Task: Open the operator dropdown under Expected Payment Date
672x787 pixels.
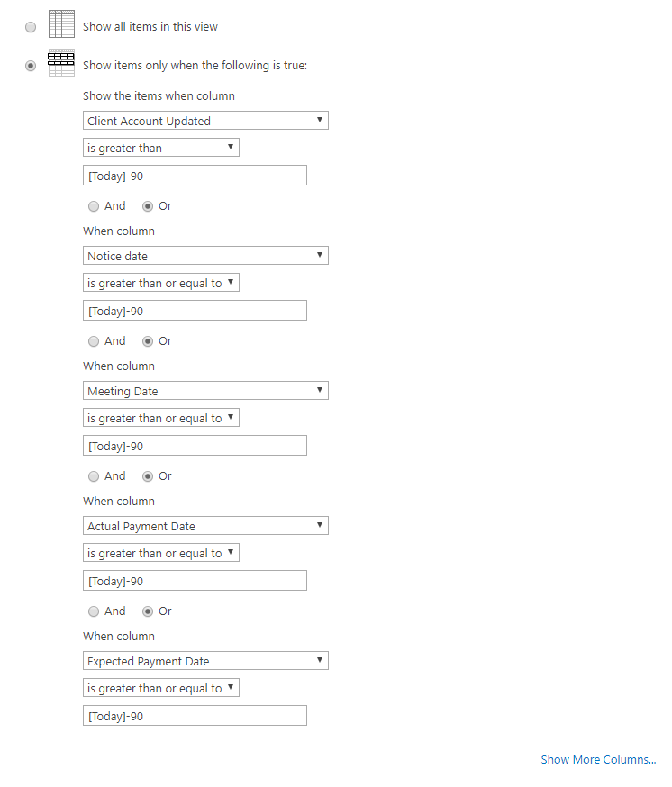Action: pos(160,687)
